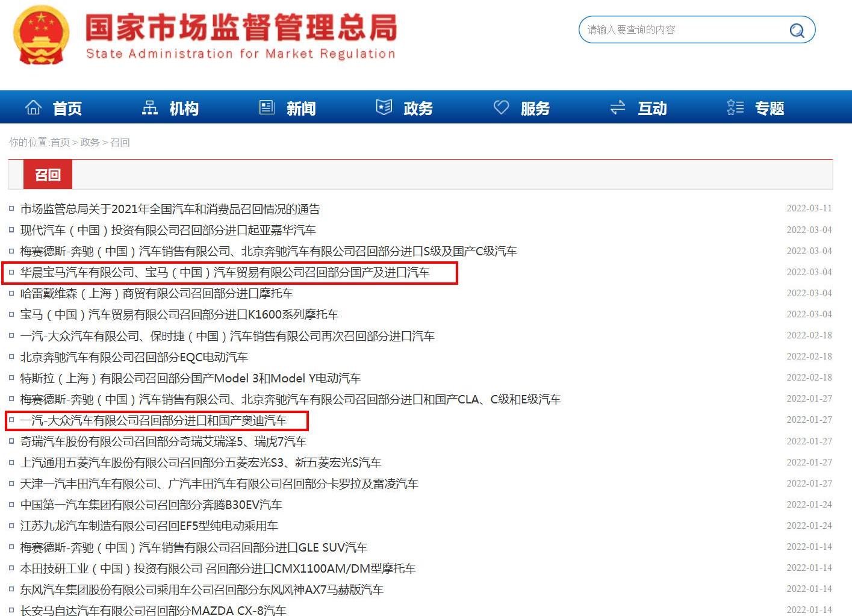Open the 华晨宝马 国产及进口汽车 recall notice

(225, 272)
